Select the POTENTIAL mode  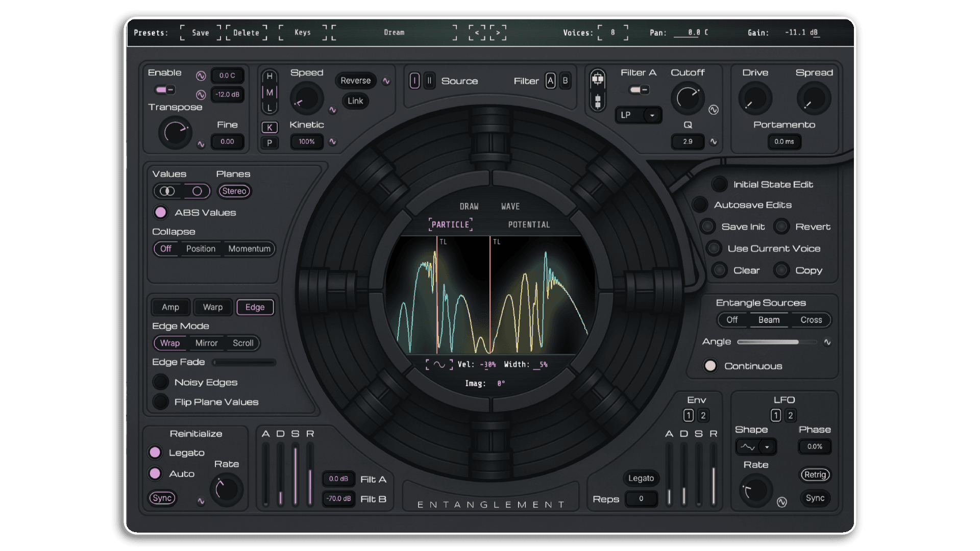[529, 225]
